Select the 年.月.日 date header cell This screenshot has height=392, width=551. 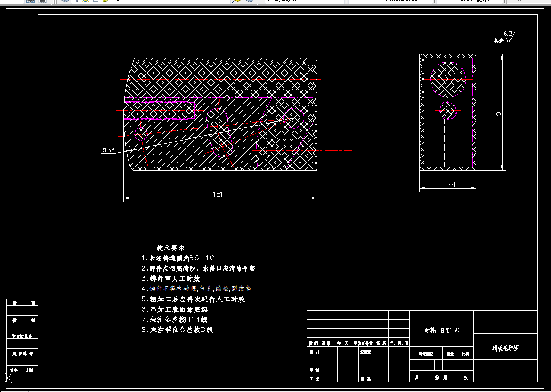point(399,343)
